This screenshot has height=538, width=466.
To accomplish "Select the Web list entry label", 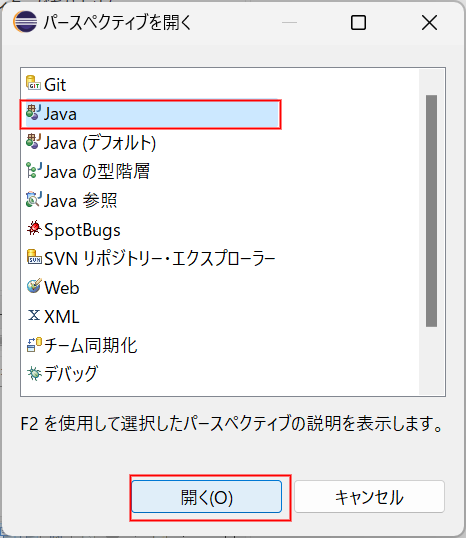I will coord(62,288).
